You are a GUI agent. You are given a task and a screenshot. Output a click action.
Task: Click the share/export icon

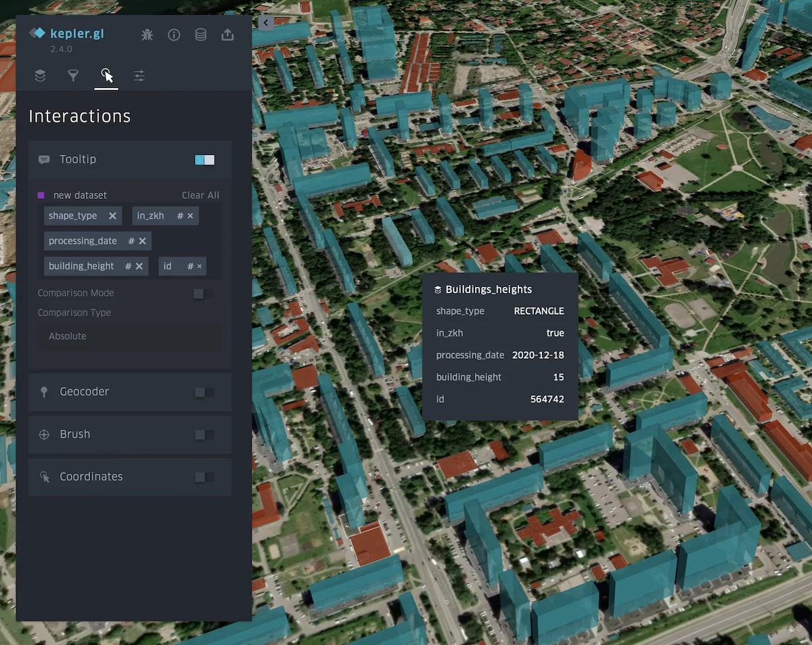[228, 35]
